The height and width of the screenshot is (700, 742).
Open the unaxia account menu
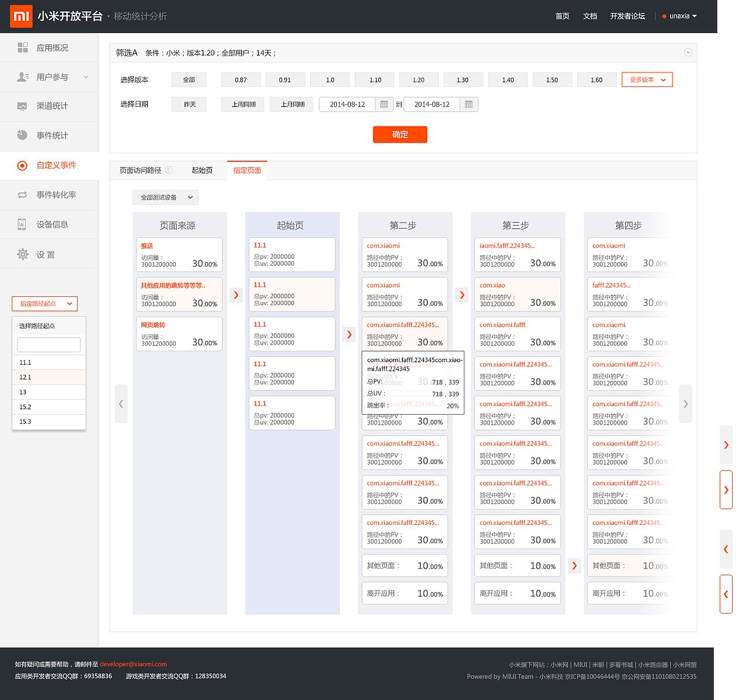pyautogui.click(x=679, y=16)
